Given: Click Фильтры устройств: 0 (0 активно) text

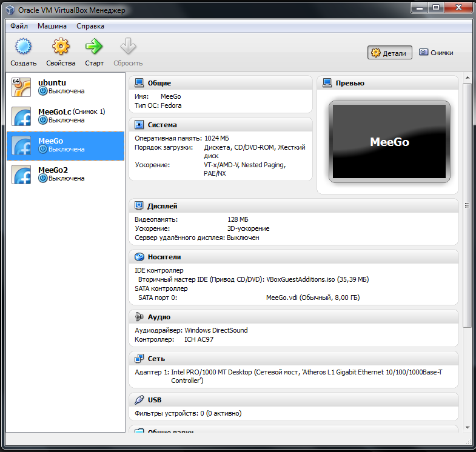Looking at the screenshot, I should click(188, 413).
